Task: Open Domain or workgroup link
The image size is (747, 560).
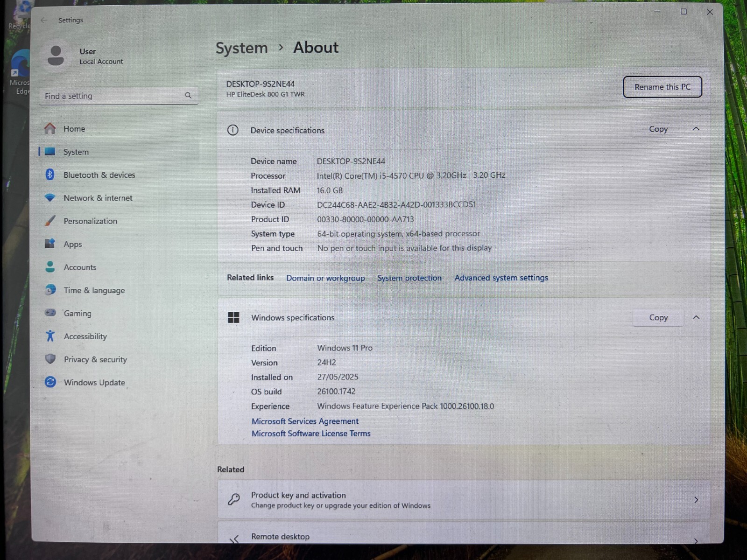Action: [325, 278]
